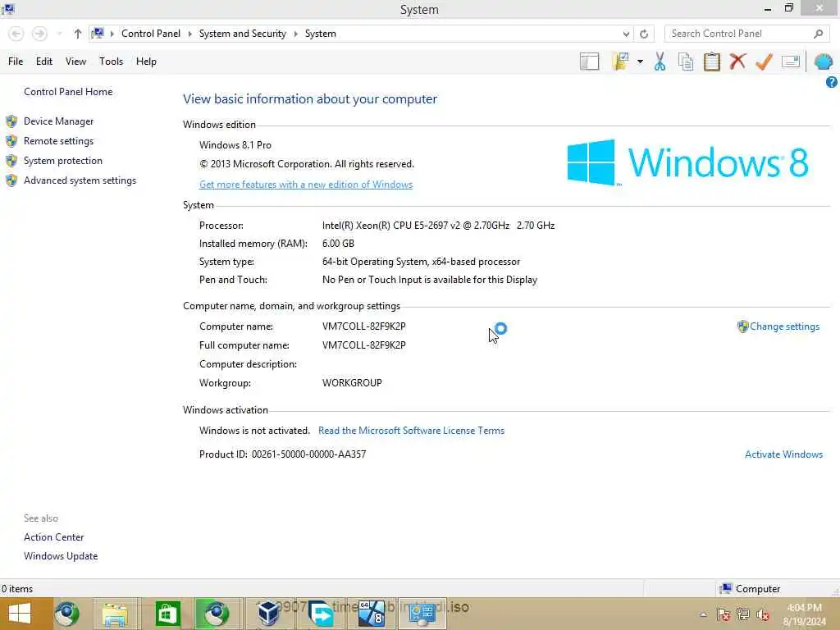Open Classic Shell settings shell icon
Viewport: 840px width, 630px height.
(824, 62)
